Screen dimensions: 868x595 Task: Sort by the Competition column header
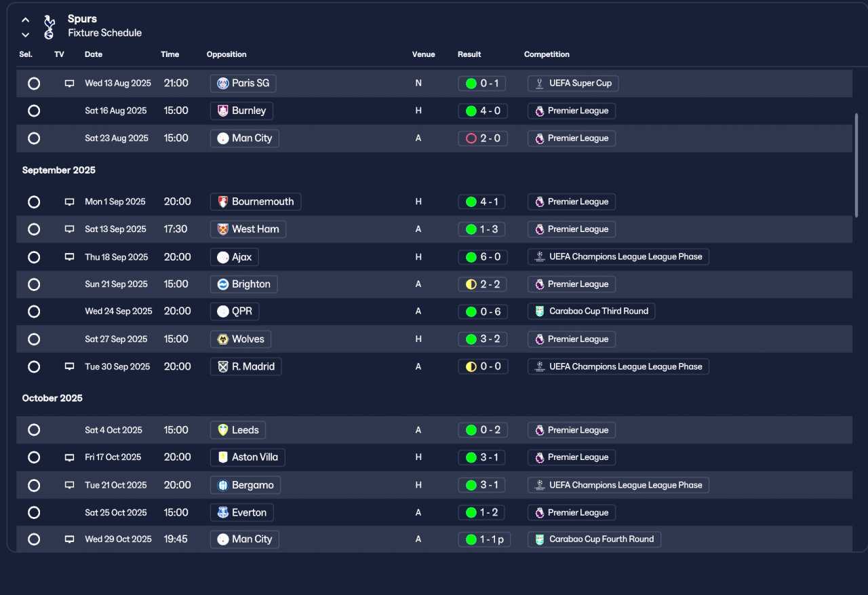coord(547,54)
